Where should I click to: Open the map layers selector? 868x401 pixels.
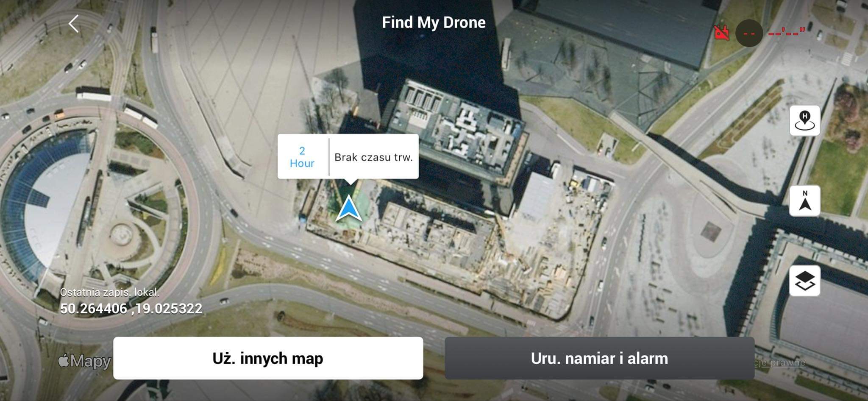click(804, 281)
